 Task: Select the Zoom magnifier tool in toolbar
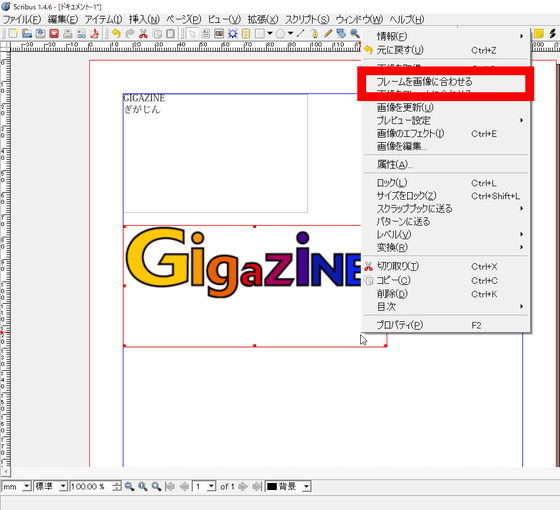(x=355, y=34)
